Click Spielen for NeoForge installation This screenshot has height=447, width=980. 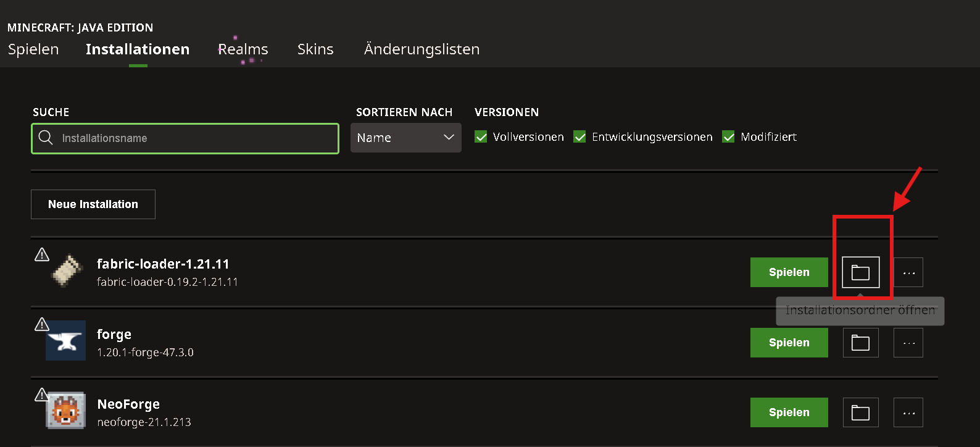(789, 412)
